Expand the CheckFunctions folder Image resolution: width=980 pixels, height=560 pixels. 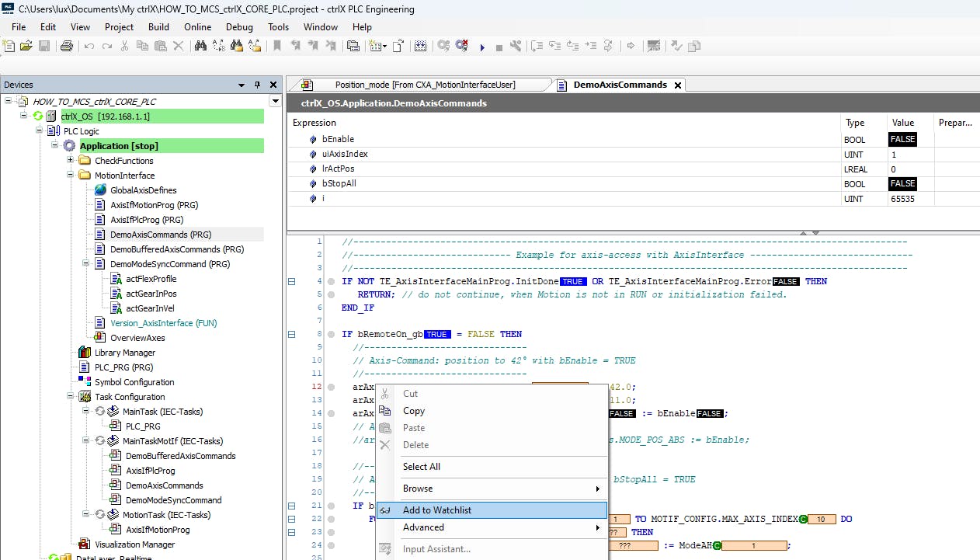(71, 161)
